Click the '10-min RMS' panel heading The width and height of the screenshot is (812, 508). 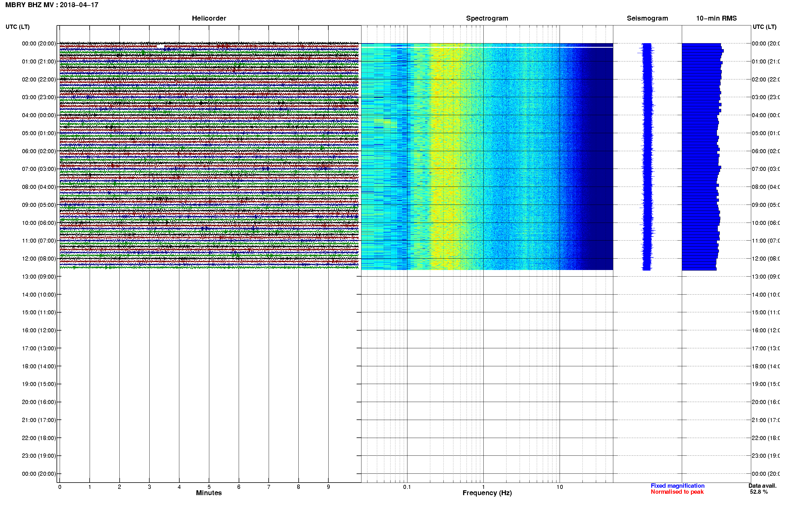coord(716,19)
